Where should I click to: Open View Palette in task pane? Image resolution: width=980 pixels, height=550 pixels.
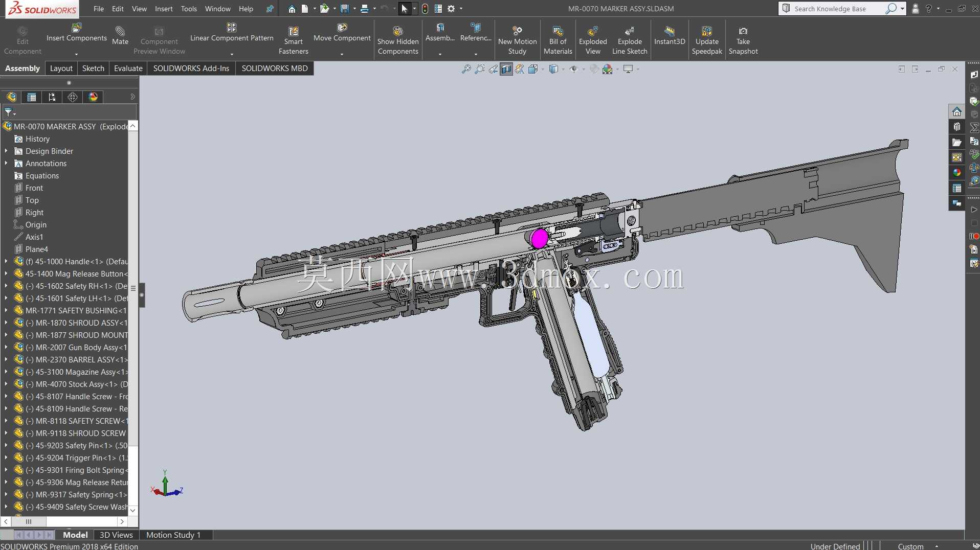click(956, 157)
